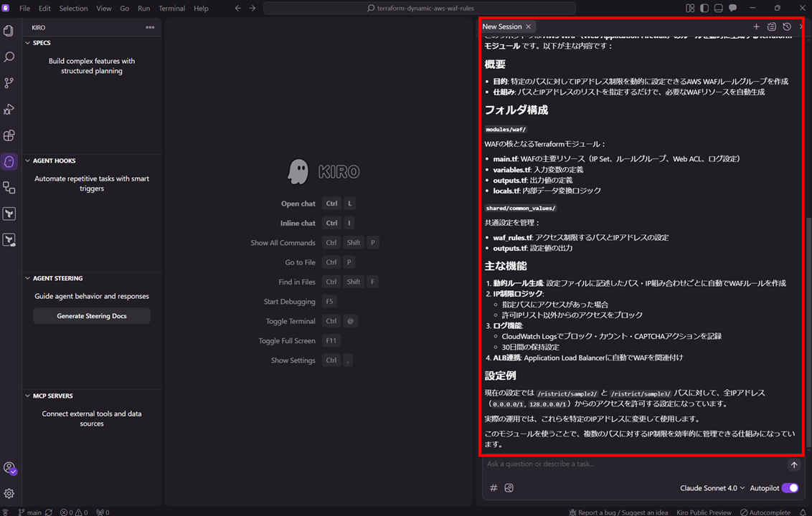Screen dimensions: 812x516
Task: Send the message with the arrow button
Action: pos(794,465)
